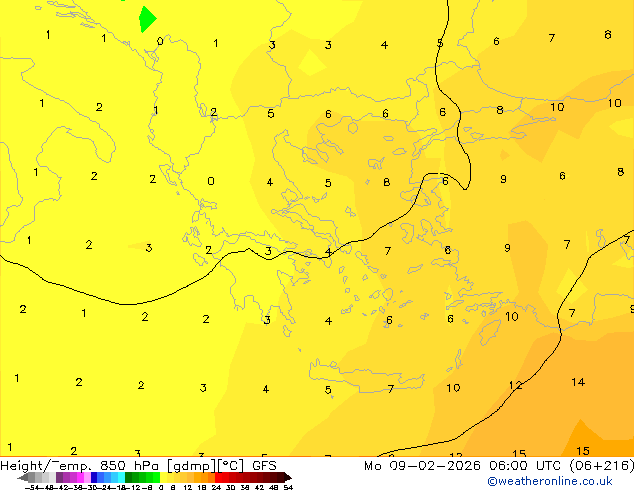Click the 'Mo 09-02-2026' date text
The height and width of the screenshot is (490, 634).
click(422, 466)
